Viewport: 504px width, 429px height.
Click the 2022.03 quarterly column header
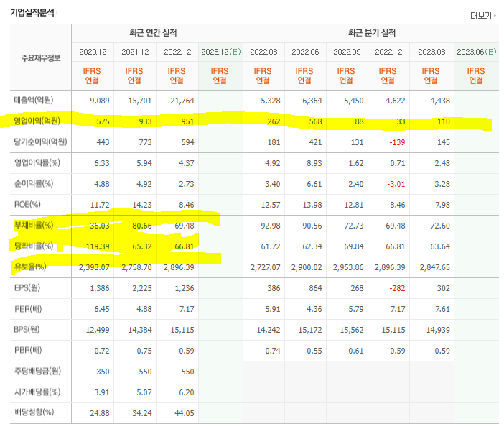coord(263,52)
